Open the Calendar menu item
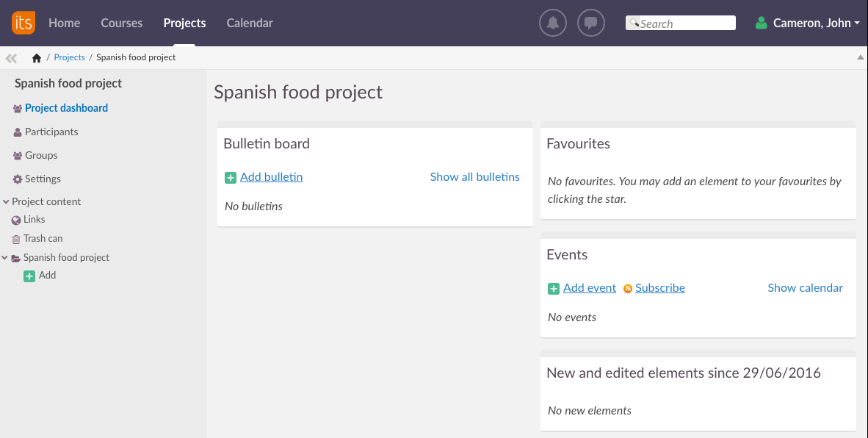Viewport: 868px width, 438px height. tap(250, 23)
